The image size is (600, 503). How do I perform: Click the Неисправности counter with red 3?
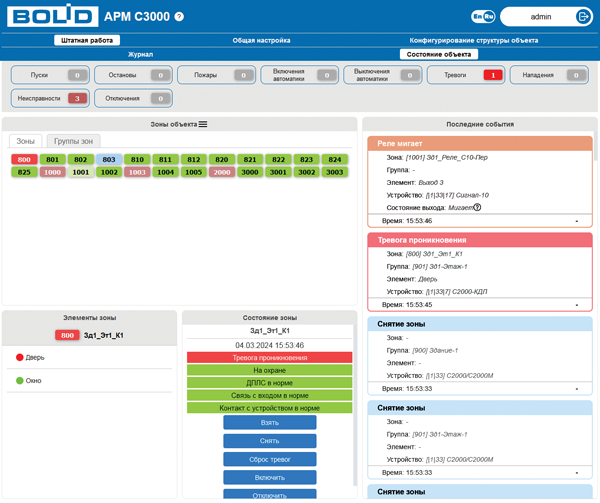50,98
